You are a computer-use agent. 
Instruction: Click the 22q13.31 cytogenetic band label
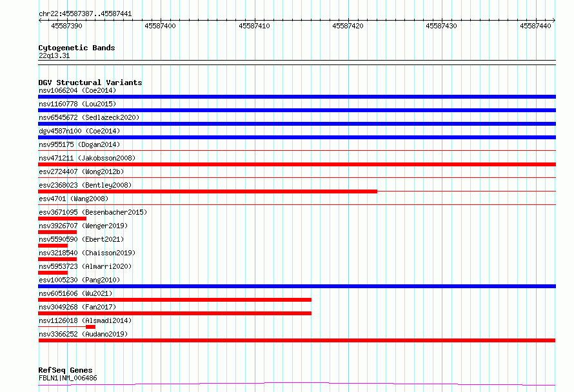54,55
